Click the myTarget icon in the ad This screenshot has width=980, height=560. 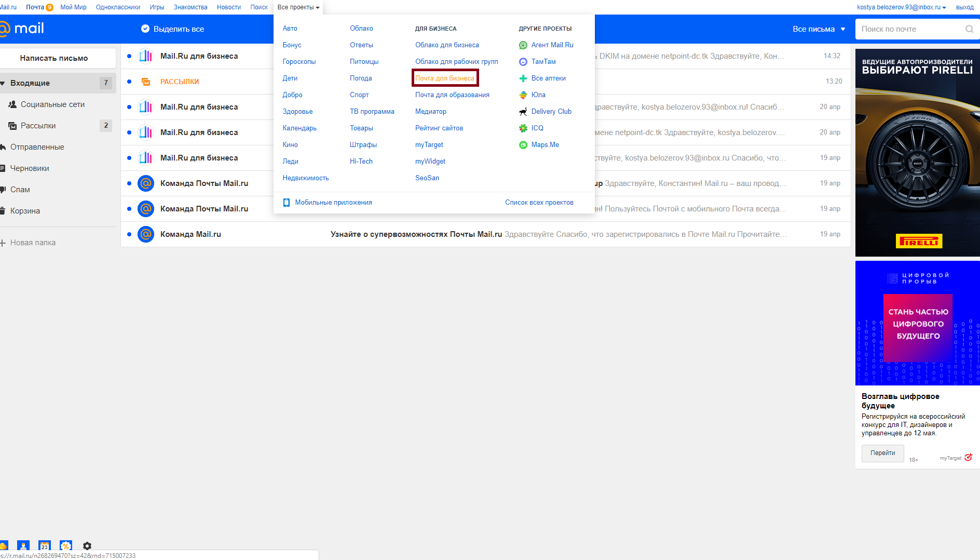click(968, 457)
